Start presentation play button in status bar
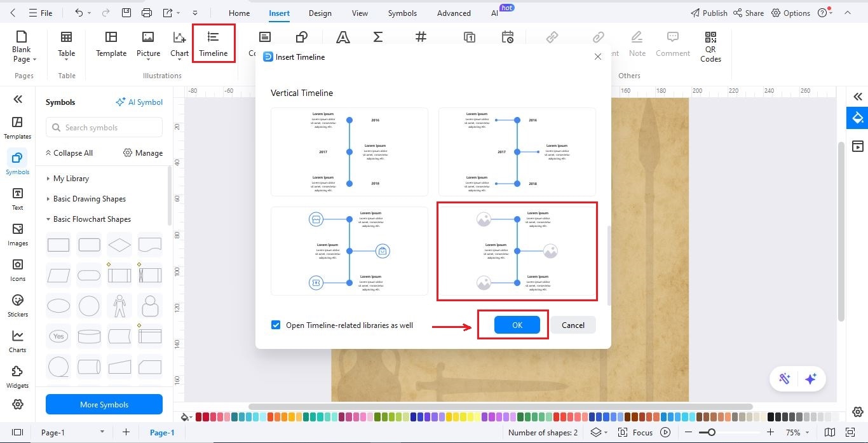Image resolution: width=868 pixels, height=443 pixels. tap(665, 432)
